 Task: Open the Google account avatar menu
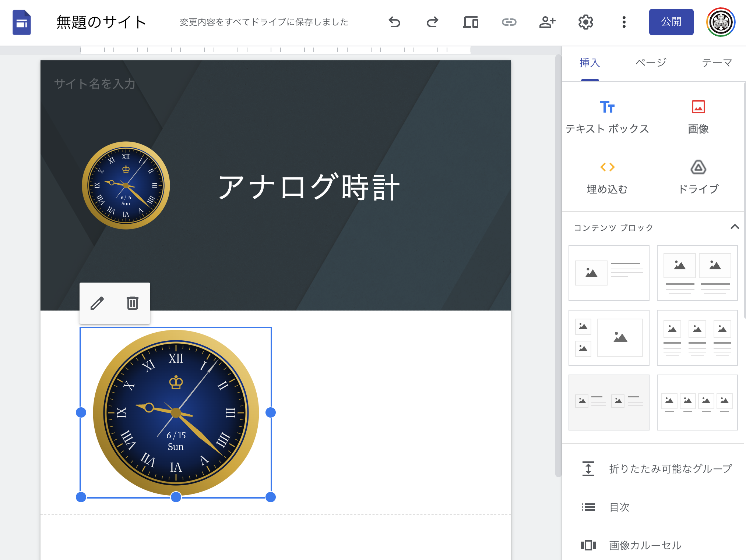pyautogui.click(x=721, y=22)
